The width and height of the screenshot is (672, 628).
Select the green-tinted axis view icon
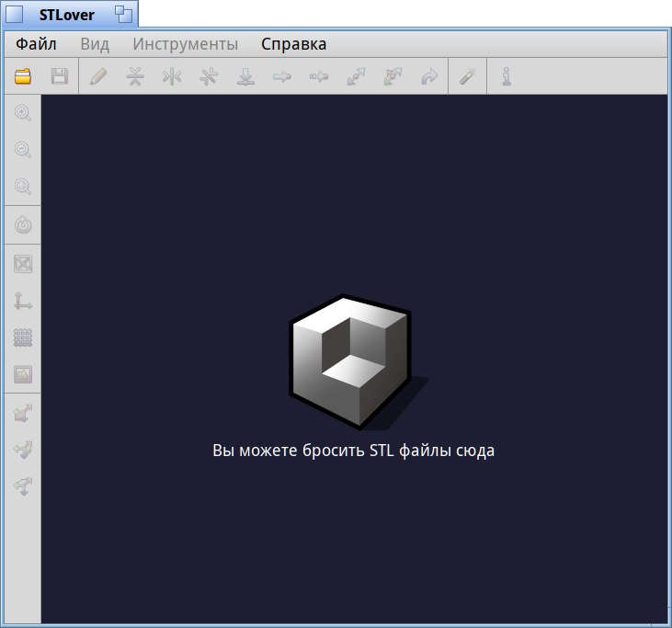coord(23,450)
